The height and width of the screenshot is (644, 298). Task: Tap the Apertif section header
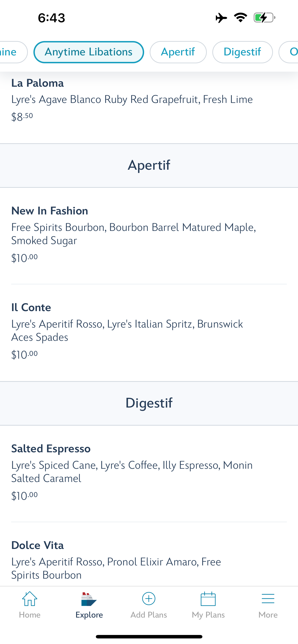pos(149,166)
